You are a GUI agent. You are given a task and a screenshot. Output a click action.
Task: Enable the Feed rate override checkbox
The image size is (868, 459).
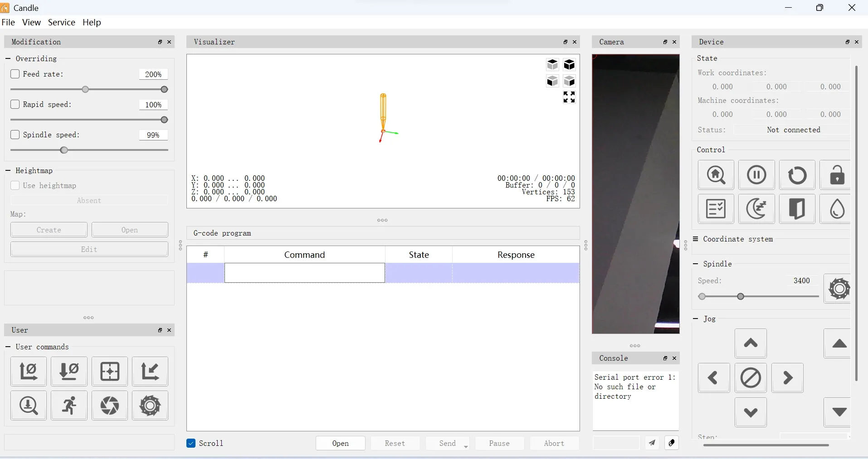15,74
